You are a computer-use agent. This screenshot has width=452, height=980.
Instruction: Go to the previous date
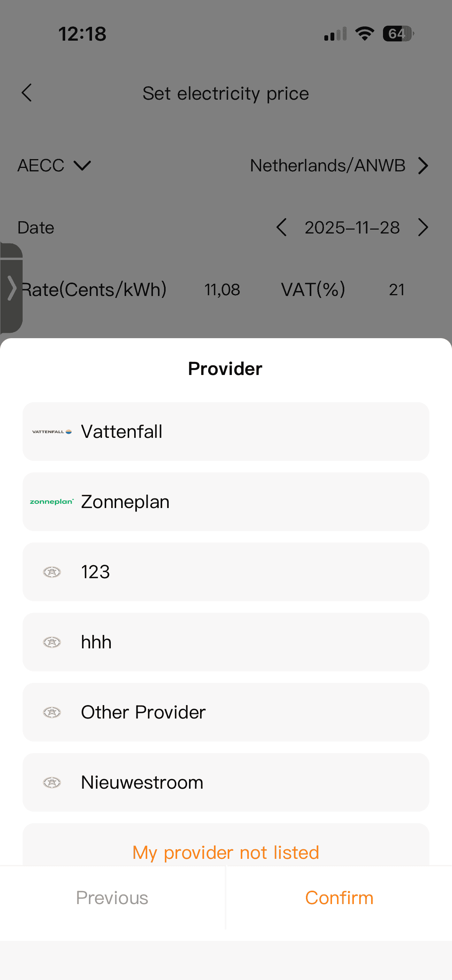point(282,227)
